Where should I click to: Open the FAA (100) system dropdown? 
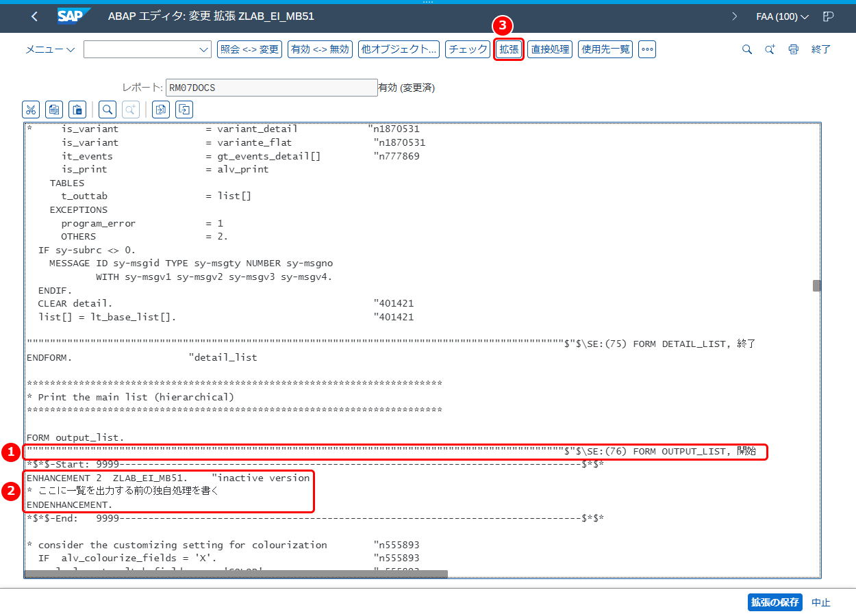[x=783, y=16]
